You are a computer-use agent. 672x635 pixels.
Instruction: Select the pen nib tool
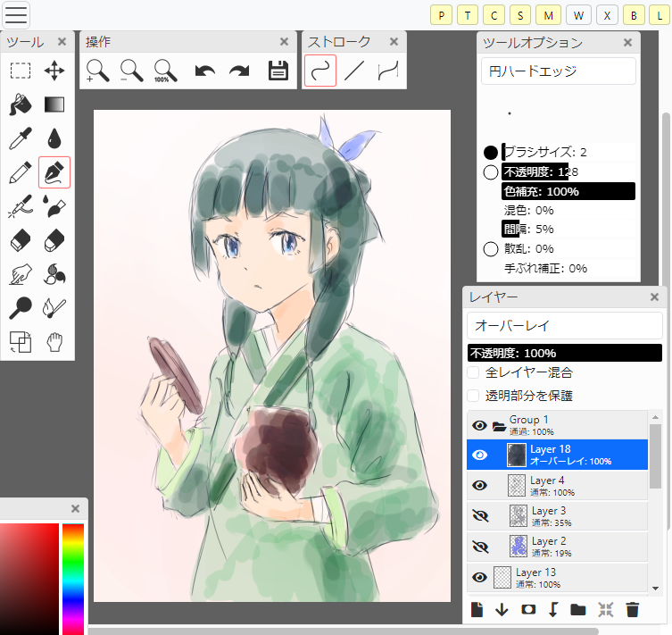[54, 172]
